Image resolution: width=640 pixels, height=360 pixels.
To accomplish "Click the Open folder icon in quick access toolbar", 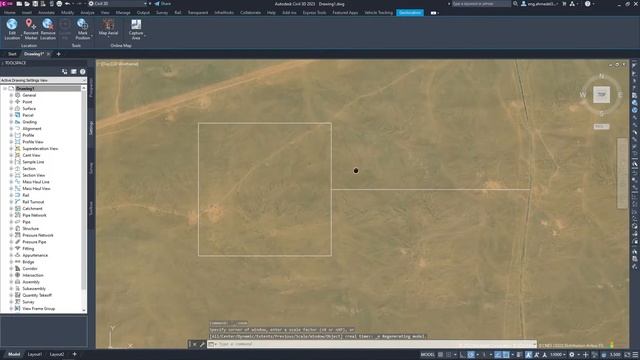I will 27,4.
